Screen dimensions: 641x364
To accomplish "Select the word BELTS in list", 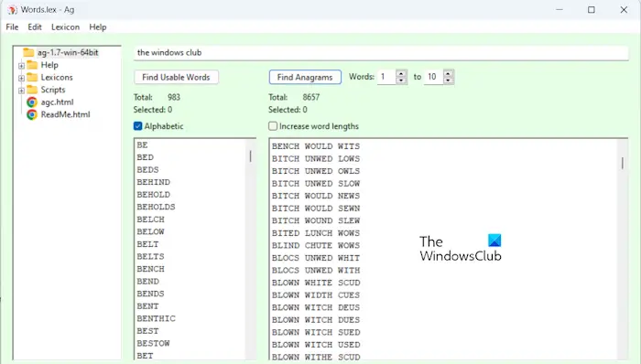I will pos(150,257).
